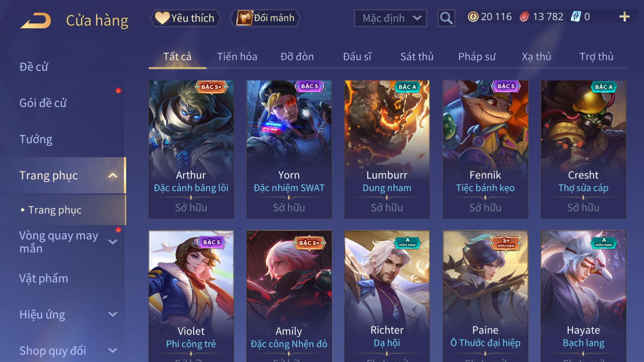
Task: Click the blue voucher currency icon
Action: pyautogui.click(x=576, y=17)
